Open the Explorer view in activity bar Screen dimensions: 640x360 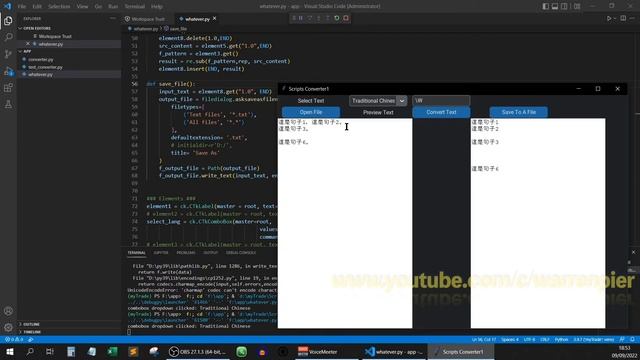pos(8,20)
